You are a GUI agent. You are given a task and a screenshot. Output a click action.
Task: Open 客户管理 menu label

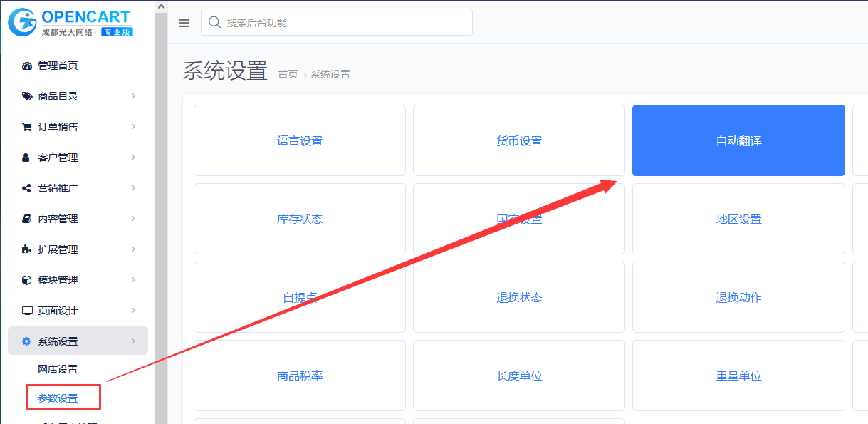[x=58, y=157]
